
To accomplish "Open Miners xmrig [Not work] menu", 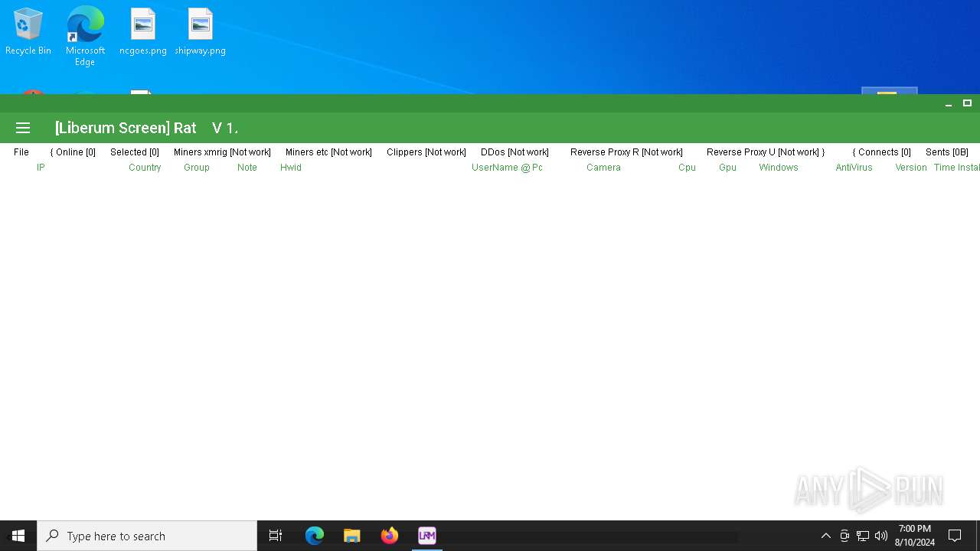I will [x=222, y=152].
